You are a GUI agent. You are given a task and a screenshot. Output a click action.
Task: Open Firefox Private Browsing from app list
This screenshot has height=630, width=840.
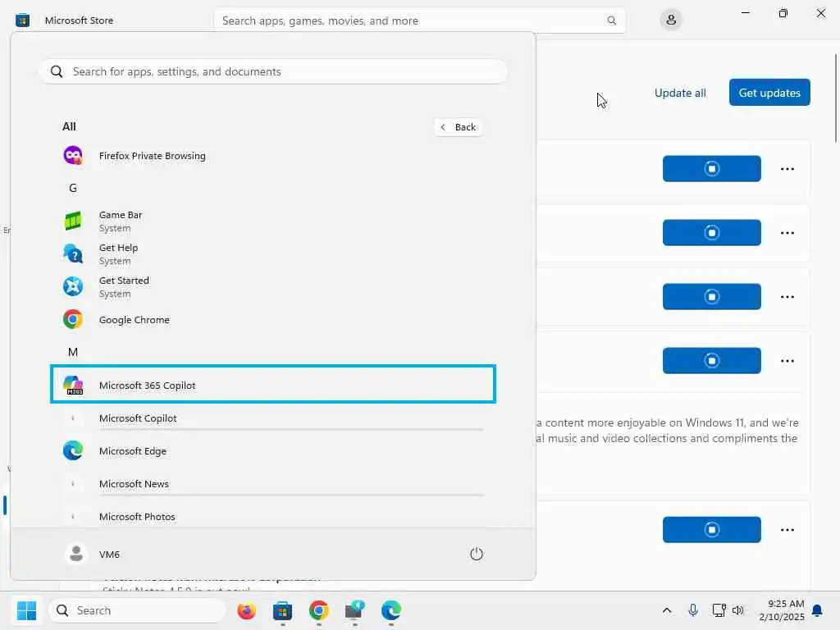click(272, 156)
